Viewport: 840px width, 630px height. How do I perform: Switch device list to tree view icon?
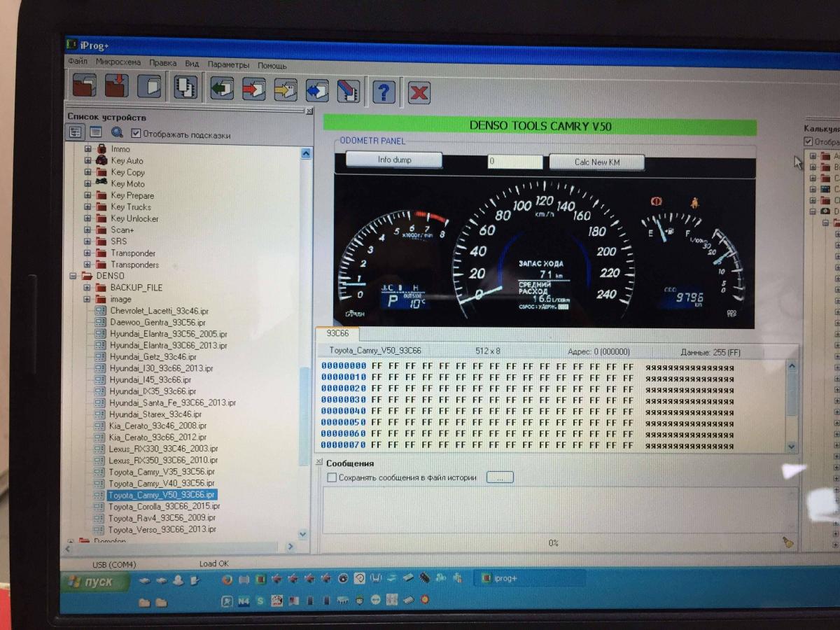tap(75, 132)
